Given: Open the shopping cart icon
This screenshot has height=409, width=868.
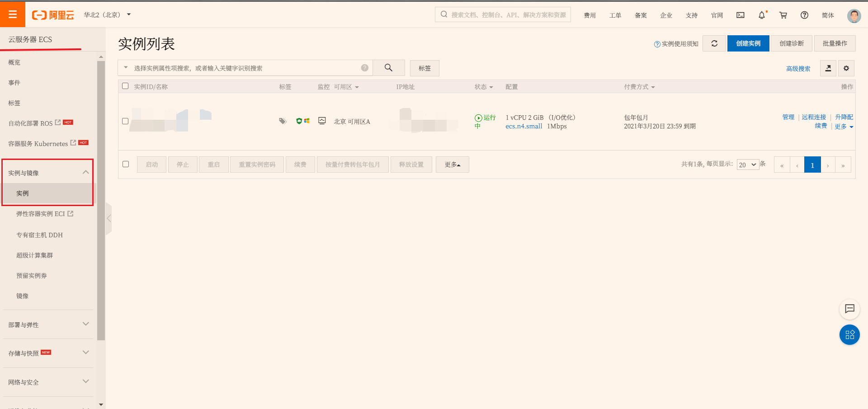Looking at the screenshot, I should 783,15.
